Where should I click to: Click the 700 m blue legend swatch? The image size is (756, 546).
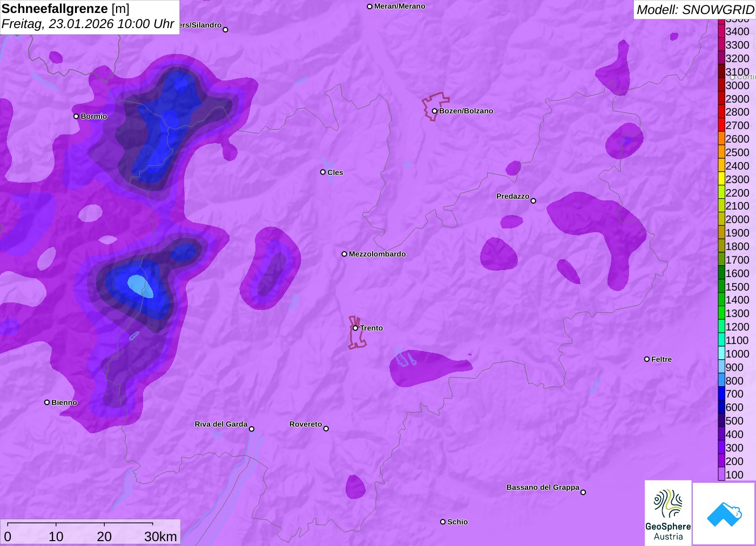pyautogui.click(x=721, y=394)
